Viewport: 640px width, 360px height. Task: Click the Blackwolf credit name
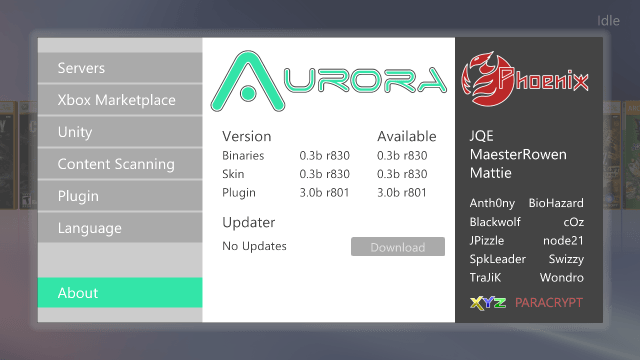point(495,222)
